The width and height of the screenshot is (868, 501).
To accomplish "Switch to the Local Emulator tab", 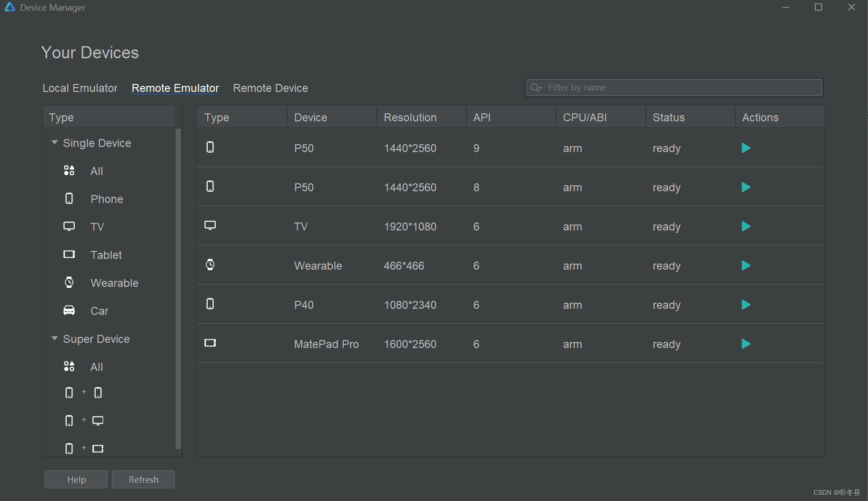I will click(80, 88).
